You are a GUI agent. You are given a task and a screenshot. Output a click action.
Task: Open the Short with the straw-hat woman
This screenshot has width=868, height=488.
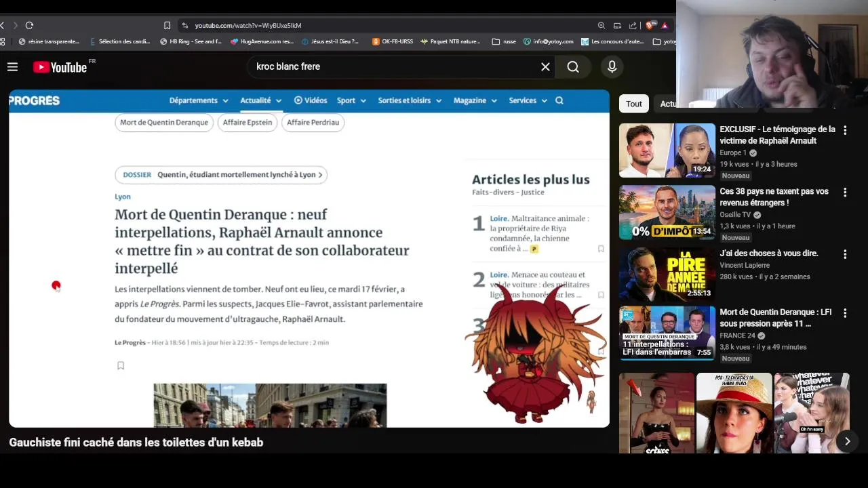coord(734,413)
